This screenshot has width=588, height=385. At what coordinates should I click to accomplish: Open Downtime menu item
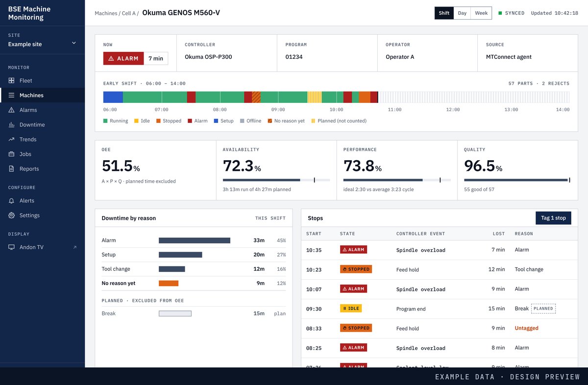[x=42, y=124]
